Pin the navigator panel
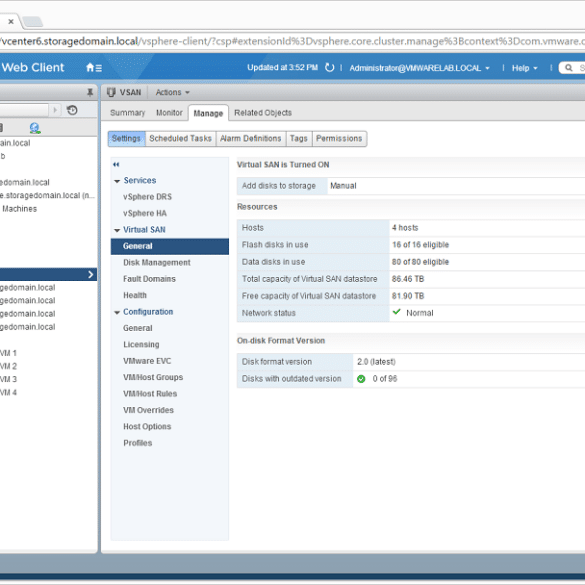585x585 pixels. (90, 92)
